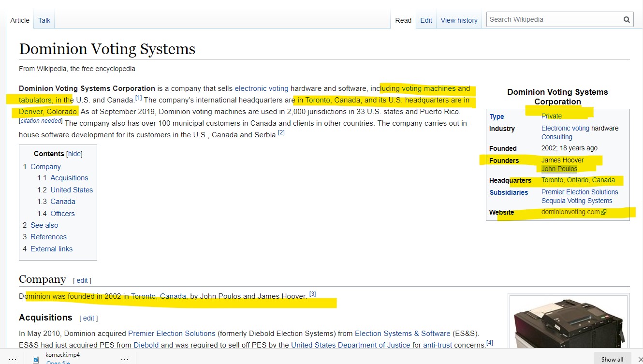This screenshot has width=643, height=364.
Task: Open the Subsidiaries link in the infobox
Action: (509, 192)
